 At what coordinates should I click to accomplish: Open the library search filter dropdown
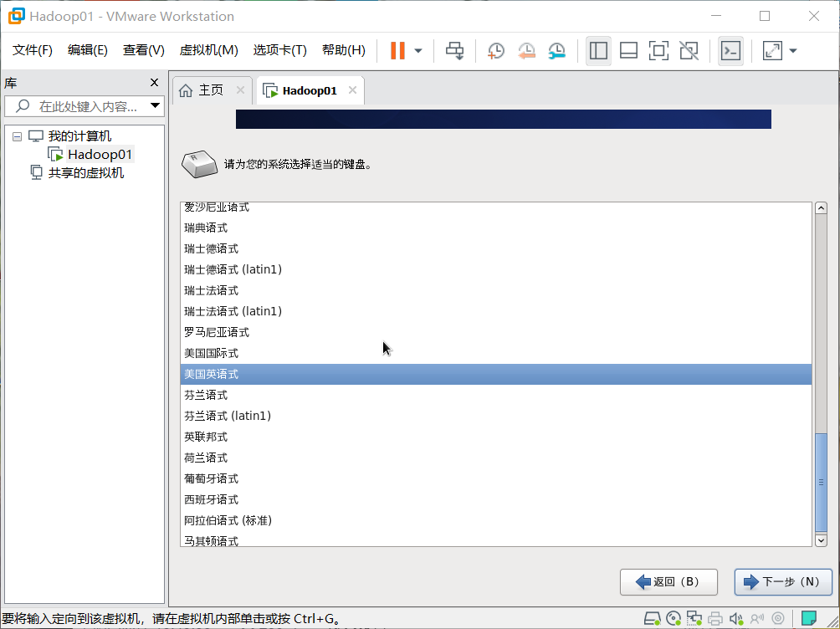[156, 105]
